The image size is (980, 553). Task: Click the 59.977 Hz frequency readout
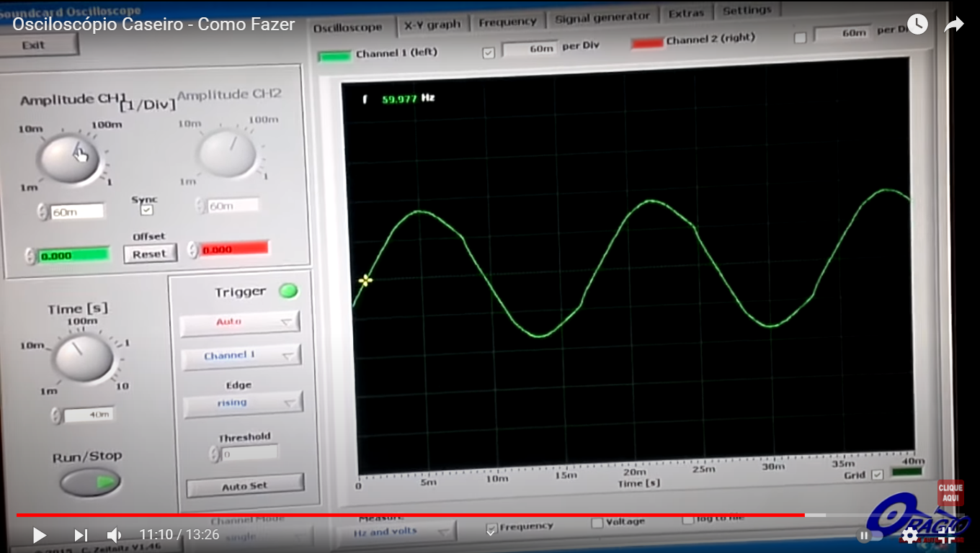pos(408,99)
